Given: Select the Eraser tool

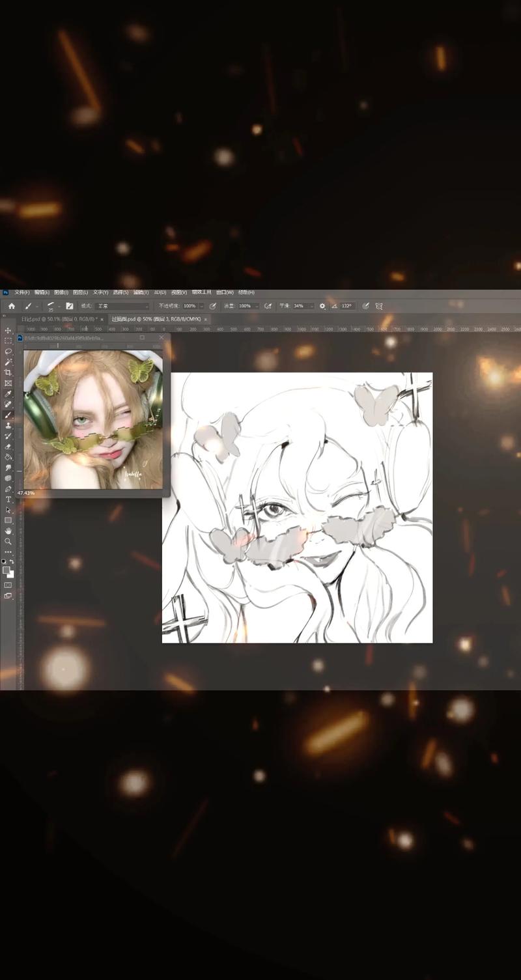Looking at the screenshot, I should coord(8,447).
